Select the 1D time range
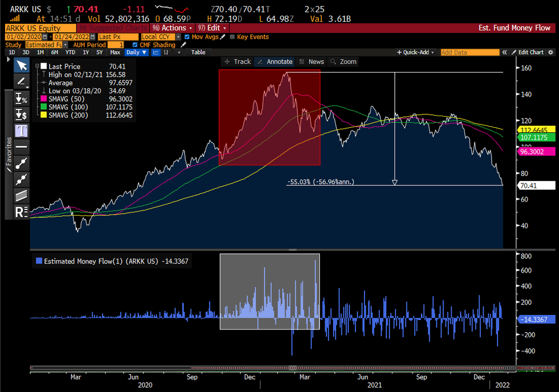 click(x=12, y=52)
